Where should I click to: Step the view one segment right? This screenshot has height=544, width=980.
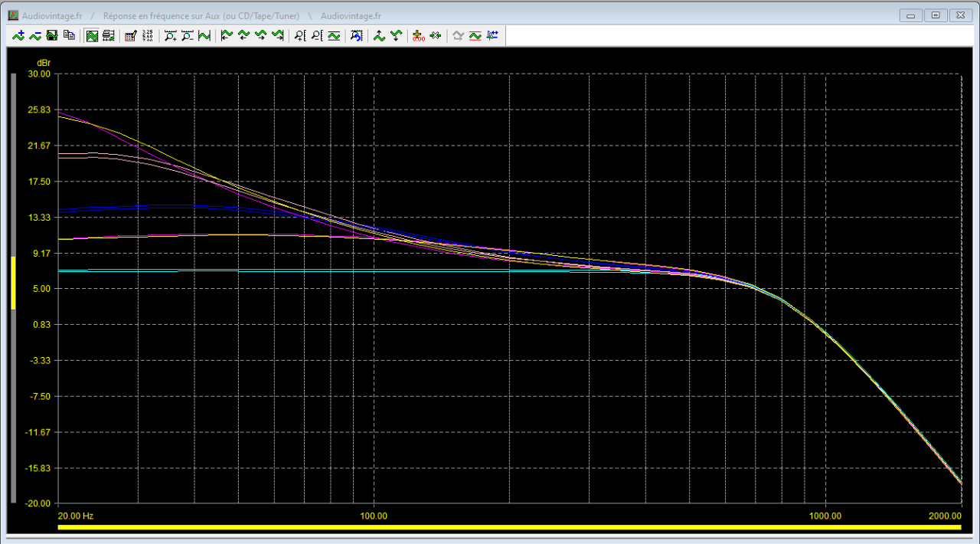pyautogui.click(x=259, y=35)
